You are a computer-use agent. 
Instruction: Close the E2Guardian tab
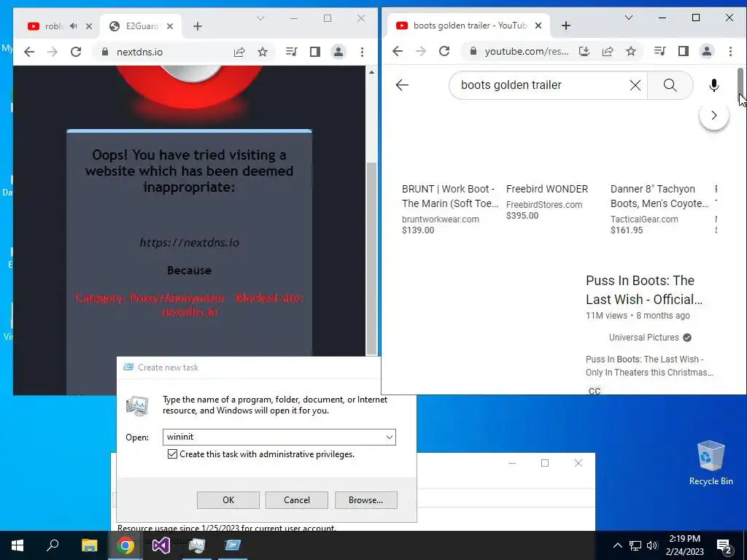click(171, 26)
